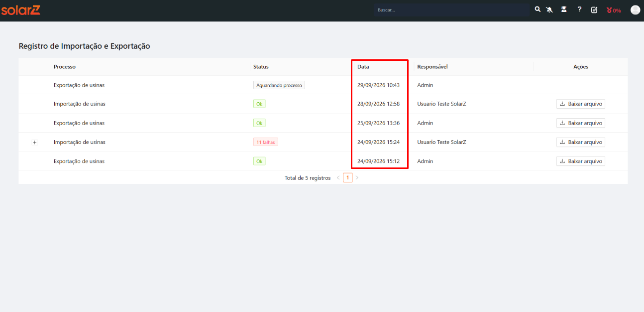Click Admin in the 25/09/2026 13:36 row
Image resolution: width=644 pixels, height=312 pixels.
(x=425, y=123)
